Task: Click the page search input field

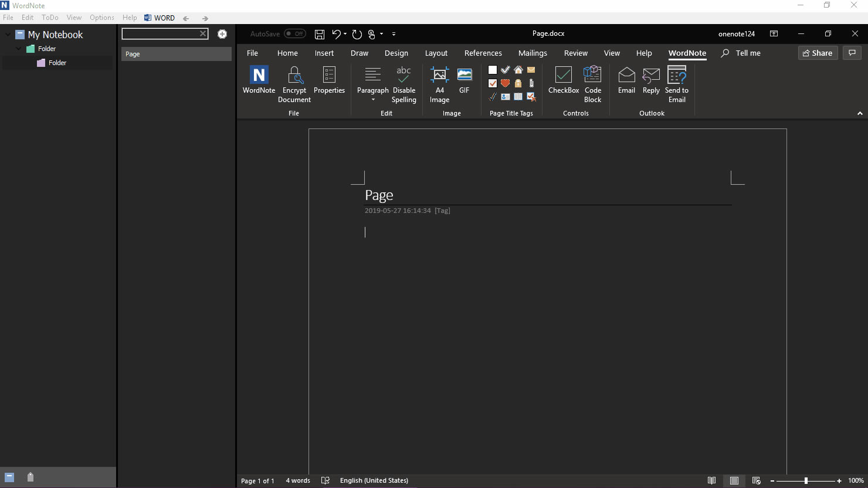Action: (x=160, y=34)
